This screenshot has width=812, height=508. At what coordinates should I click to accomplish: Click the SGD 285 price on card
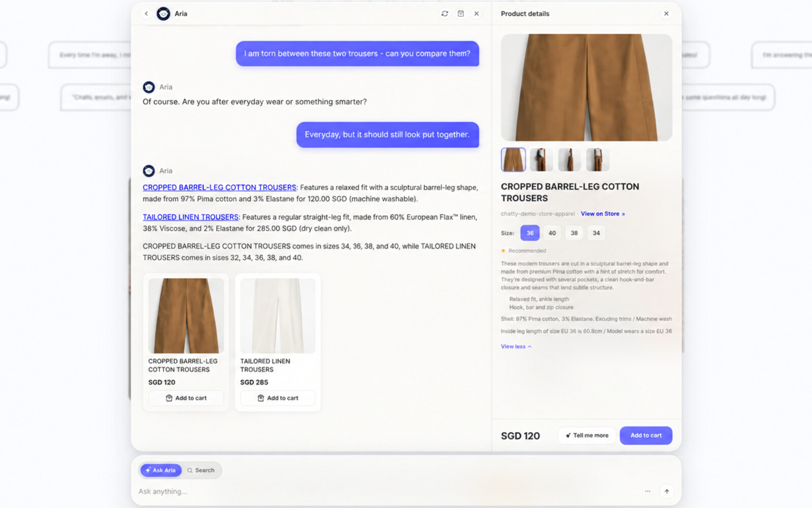[x=254, y=382]
